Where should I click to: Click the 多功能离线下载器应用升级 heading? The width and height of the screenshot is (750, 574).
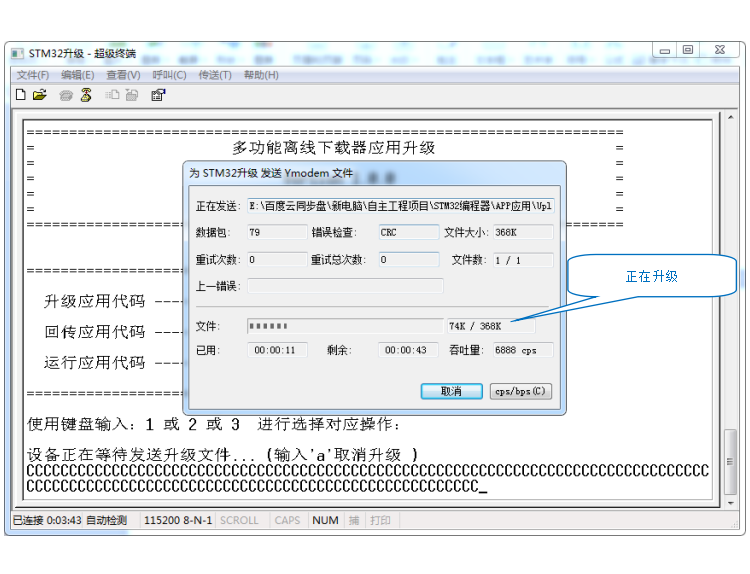coord(333,147)
